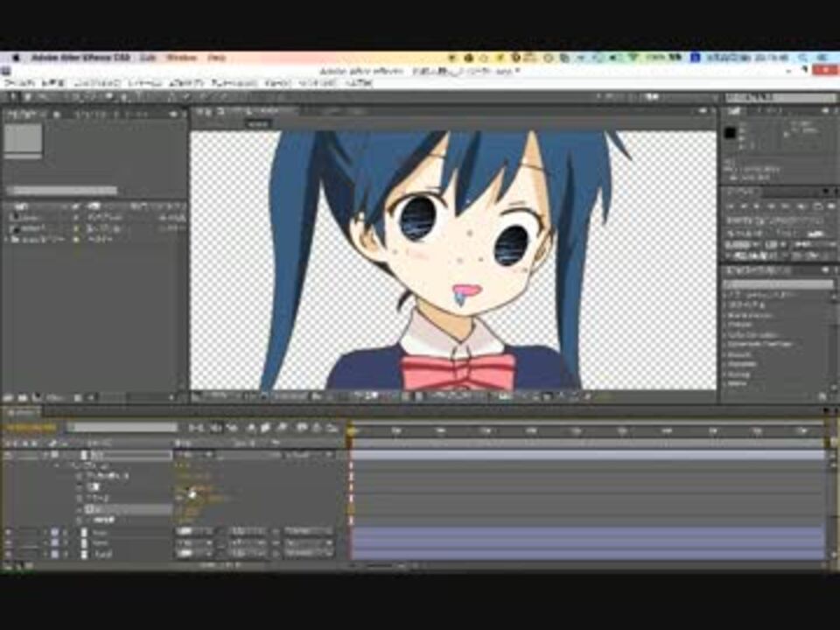Image resolution: width=840 pixels, height=630 pixels.
Task: Click the Timeline search field
Action: tap(122, 427)
